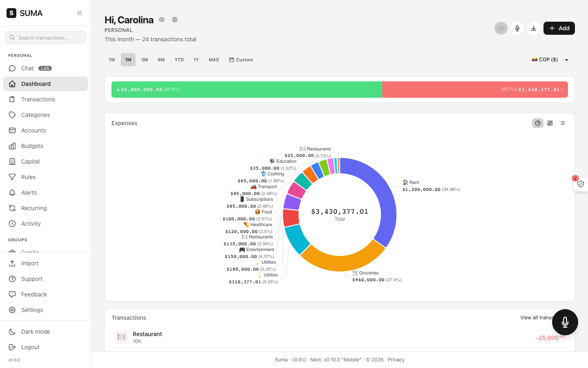Click the Restaurant transaction plate icon

coord(121,337)
